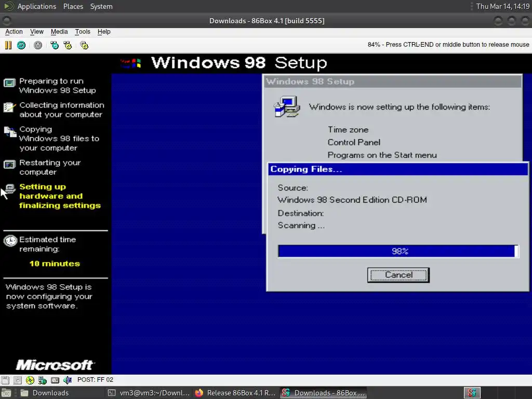Click the Copying Windows 98 files step icon
532x399 pixels.
tap(10, 131)
